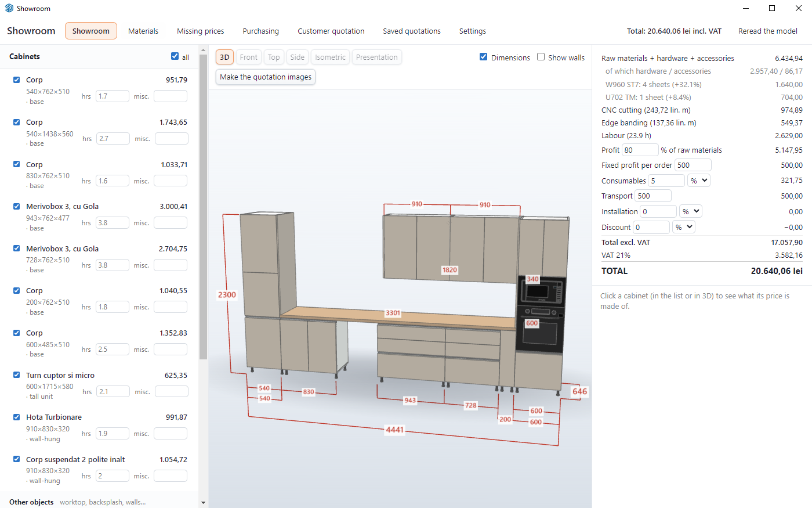Open the Materials tab

(x=143, y=31)
